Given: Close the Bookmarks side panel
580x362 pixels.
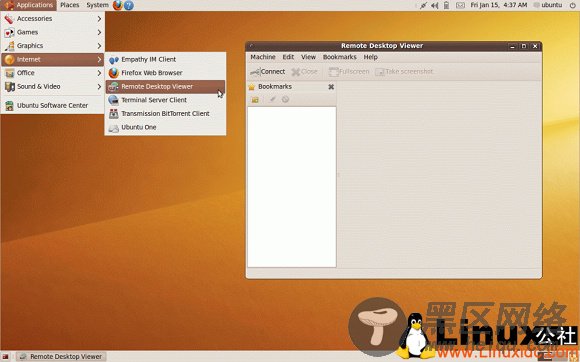Looking at the screenshot, I should coord(331,87).
